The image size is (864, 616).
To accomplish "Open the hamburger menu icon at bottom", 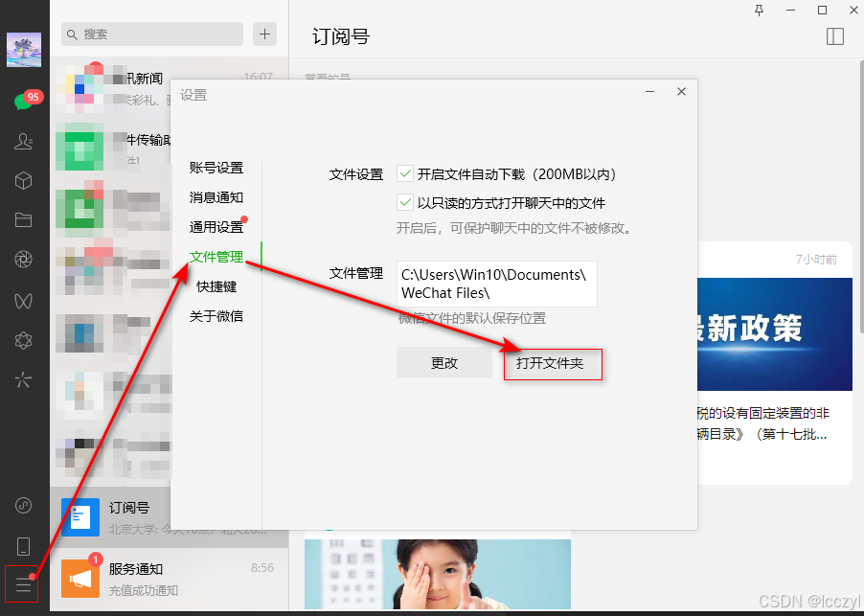I will pos(23,584).
